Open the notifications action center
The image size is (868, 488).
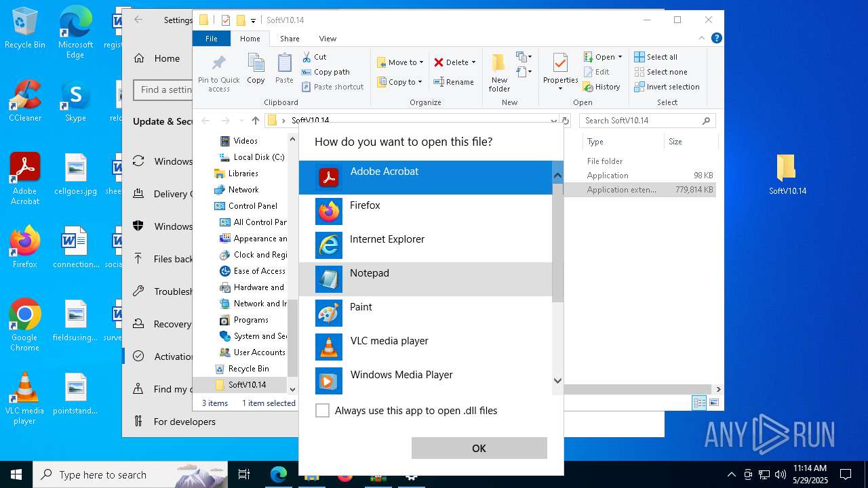pyautogui.click(x=846, y=474)
